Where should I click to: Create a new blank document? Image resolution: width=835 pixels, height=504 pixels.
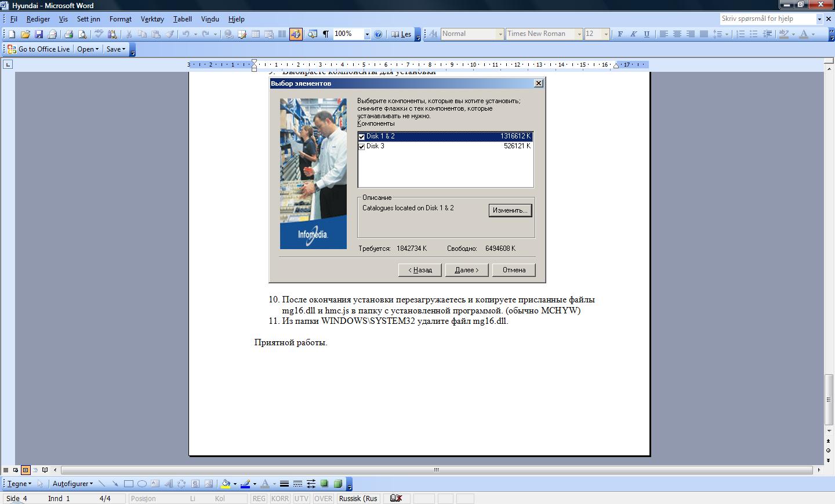(x=12, y=34)
